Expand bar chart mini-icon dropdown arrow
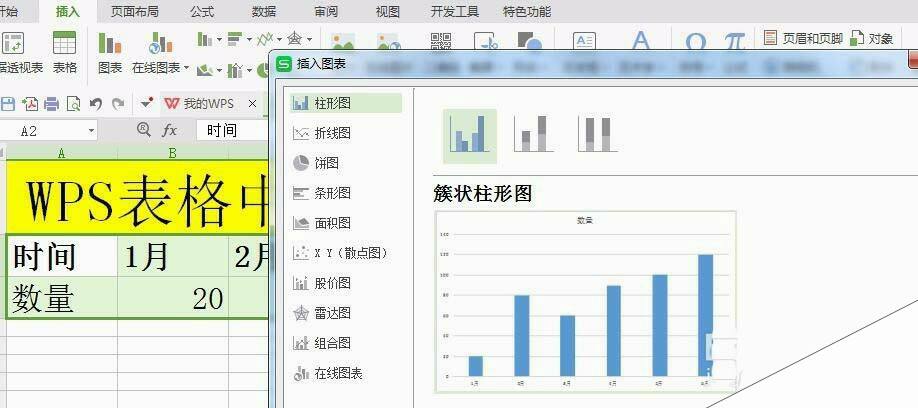 coord(249,40)
